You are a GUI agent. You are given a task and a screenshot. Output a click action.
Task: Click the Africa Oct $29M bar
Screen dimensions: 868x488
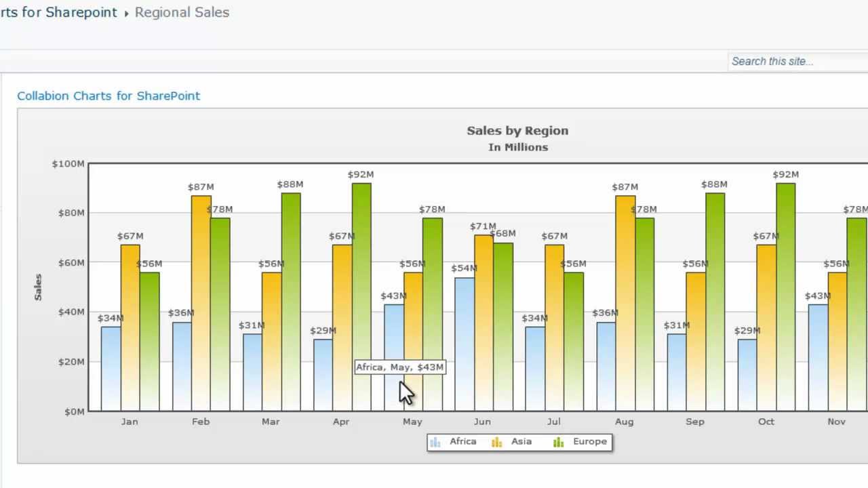pyautogui.click(x=747, y=375)
